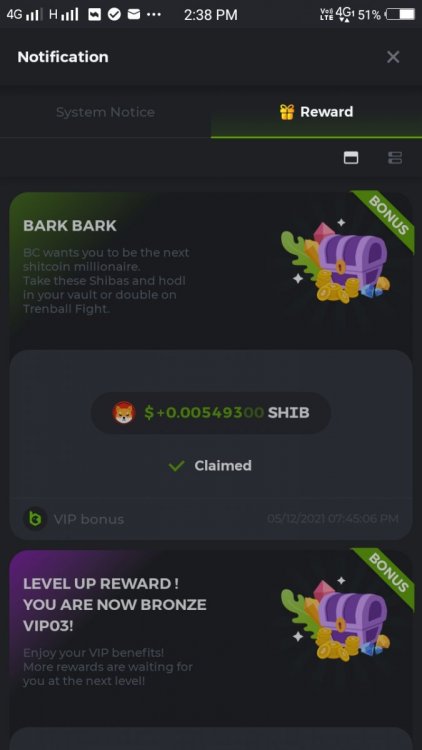Tap the BONUS ribbon on BARK BARK card
422x750 pixels.
click(x=387, y=218)
